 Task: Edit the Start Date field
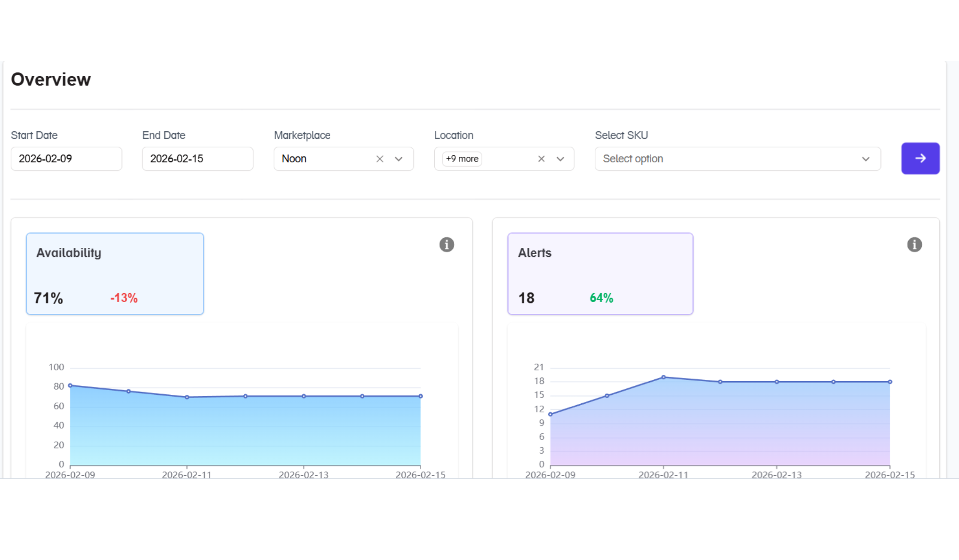[x=66, y=159]
